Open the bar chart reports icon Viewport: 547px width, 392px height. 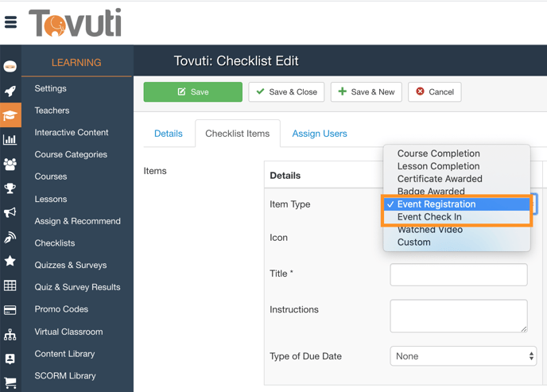click(x=10, y=140)
